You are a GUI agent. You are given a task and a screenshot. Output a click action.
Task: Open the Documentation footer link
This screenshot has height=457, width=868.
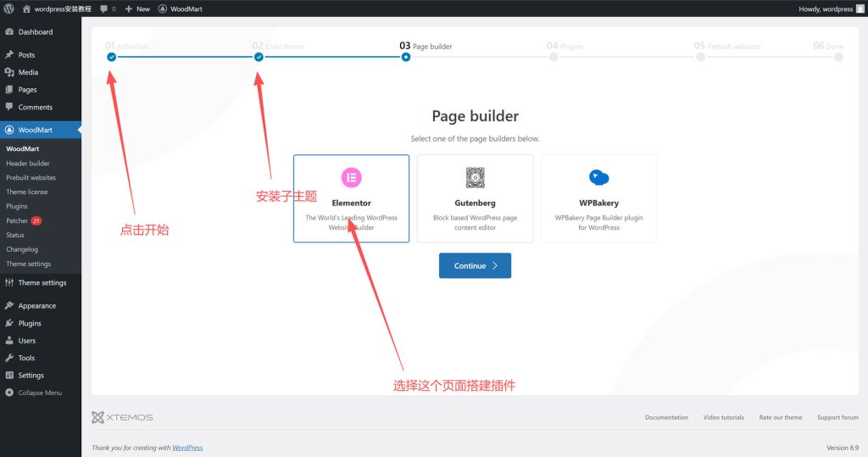point(666,417)
